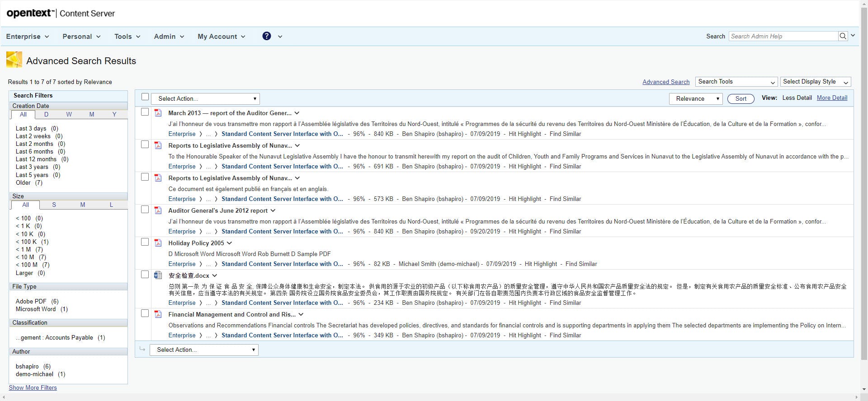
Task: Open the top Select Action dropdown
Action: click(206, 98)
